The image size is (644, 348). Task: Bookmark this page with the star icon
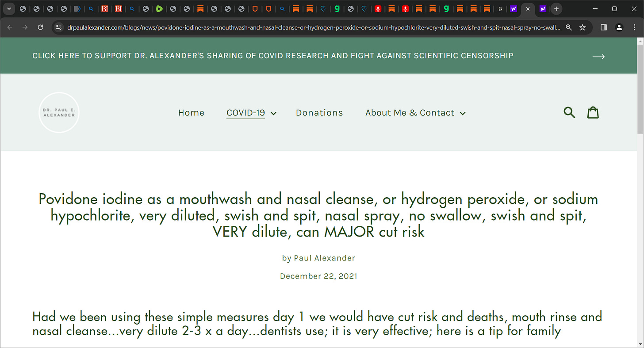pos(583,27)
